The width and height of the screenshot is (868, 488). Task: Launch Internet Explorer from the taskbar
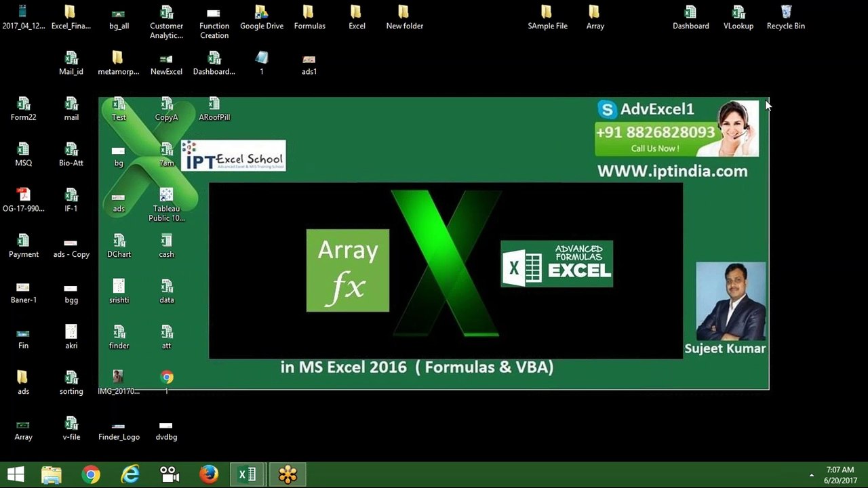(130, 474)
